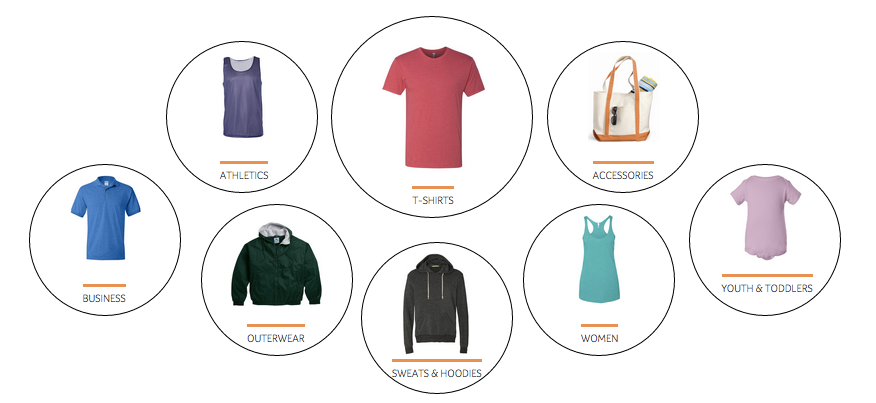Click the red T-shirt image
The height and width of the screenshot is (403, 876).
click(433, 107)
